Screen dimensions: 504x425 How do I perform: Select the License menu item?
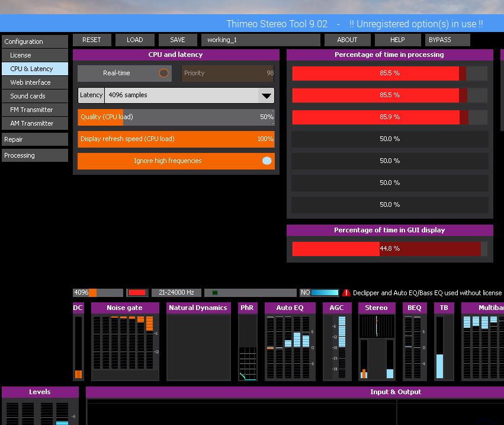tap(35, 55)
